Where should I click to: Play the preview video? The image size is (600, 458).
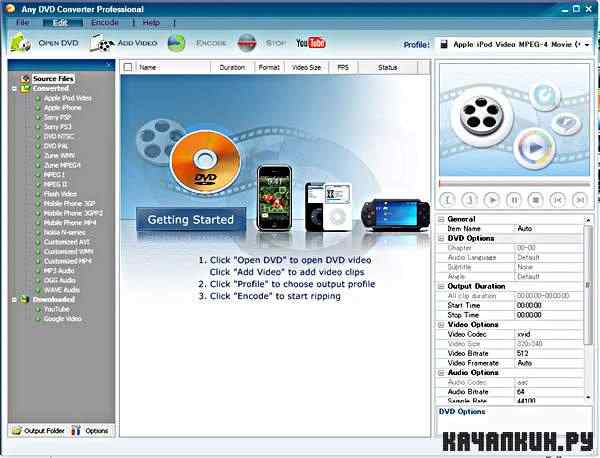tap(492, 200)
